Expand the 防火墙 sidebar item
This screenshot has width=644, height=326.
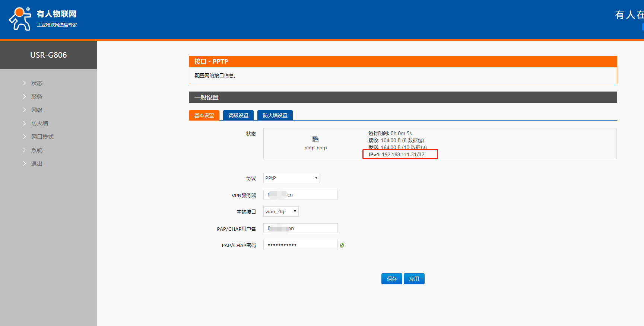[39, 123]
